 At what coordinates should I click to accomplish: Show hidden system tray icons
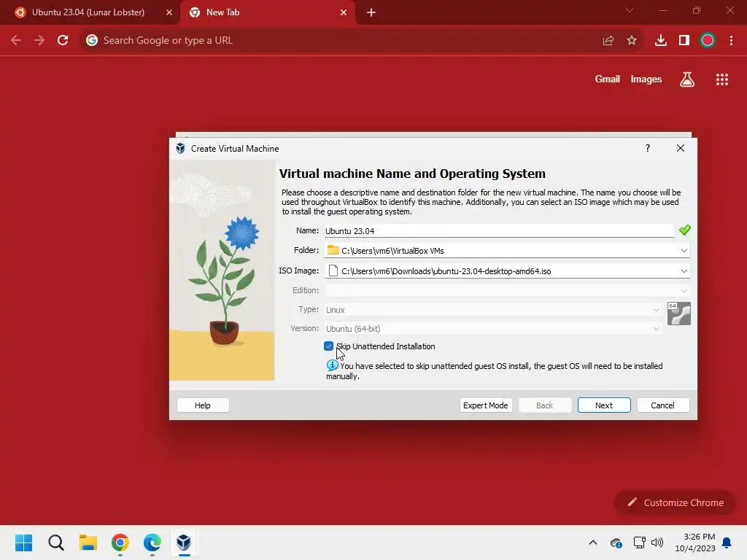click(592, 542)
